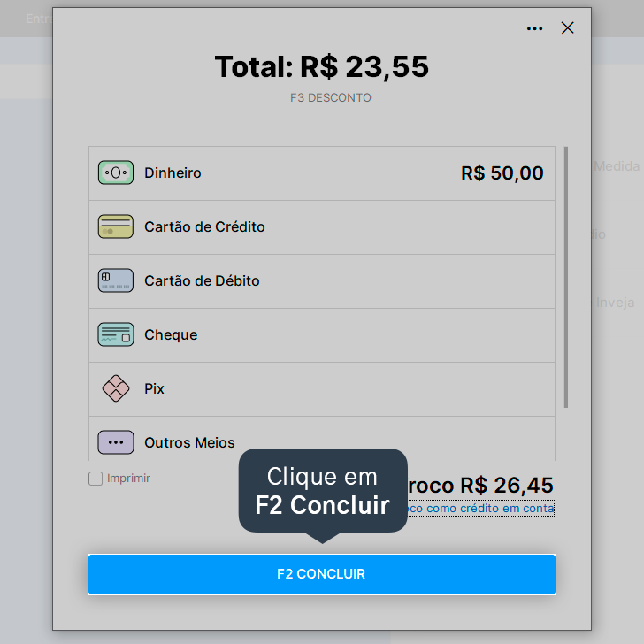
Task: Click the F2 CONCLUIR button
Action: click(x=322, y=574)
